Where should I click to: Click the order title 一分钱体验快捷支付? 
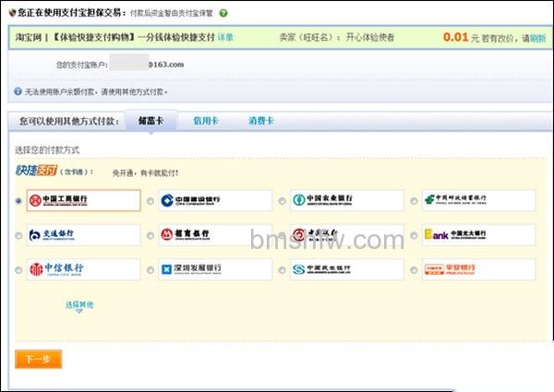click(x=176, y=37)
